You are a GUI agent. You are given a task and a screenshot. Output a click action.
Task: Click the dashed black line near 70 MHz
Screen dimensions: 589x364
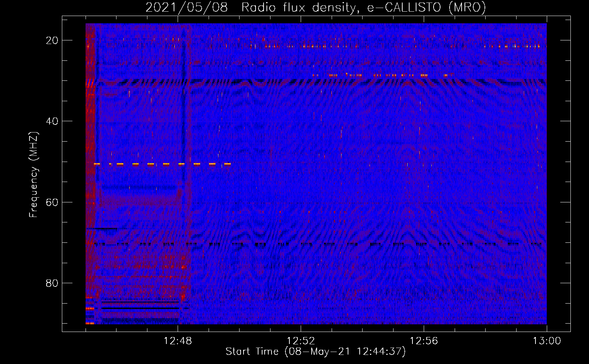[x=318, y=244]
